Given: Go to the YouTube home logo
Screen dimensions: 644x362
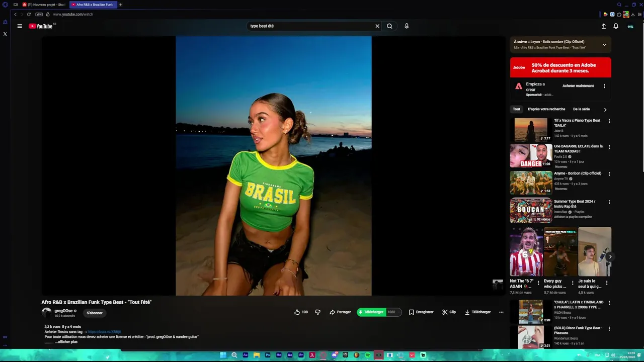Looking at the screenshot, I should pyautogui.click(x=41, y=26).
